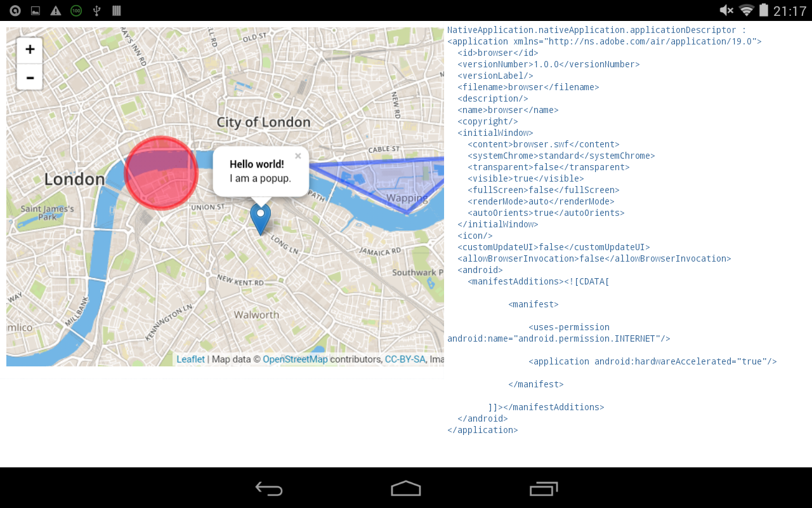Select the 'Hello world!' popup heading
This screenshot has width=812, height=508.
pyautogui.click(x=257, y=164)
